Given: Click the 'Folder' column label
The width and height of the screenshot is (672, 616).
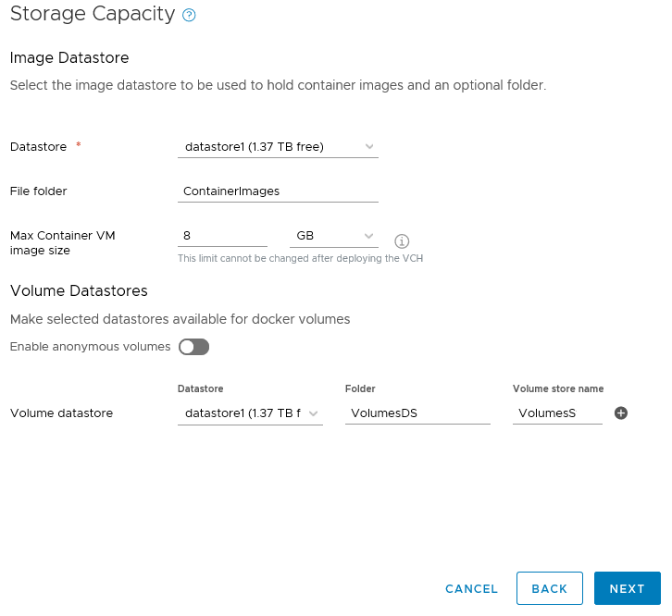Looking at the screenshot, I should [x=360, y=388].
